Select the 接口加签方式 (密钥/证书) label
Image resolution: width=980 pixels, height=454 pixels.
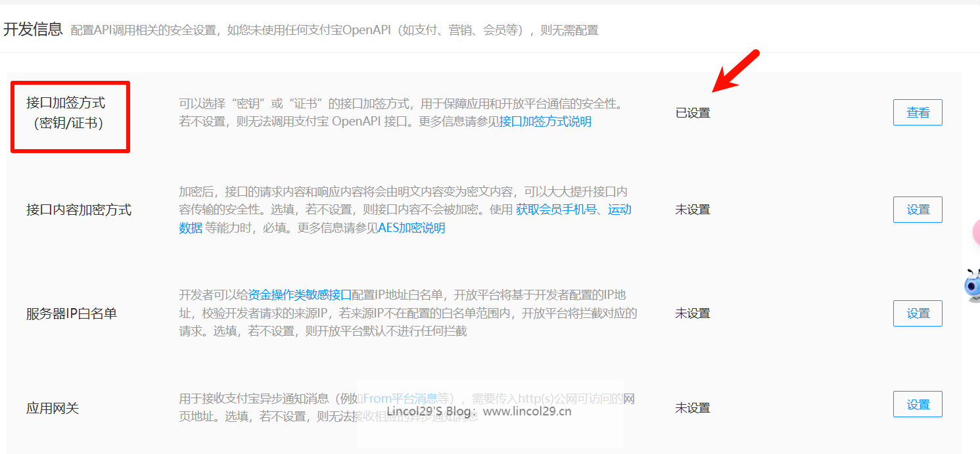pyautogui.click(x=69, y=113)
